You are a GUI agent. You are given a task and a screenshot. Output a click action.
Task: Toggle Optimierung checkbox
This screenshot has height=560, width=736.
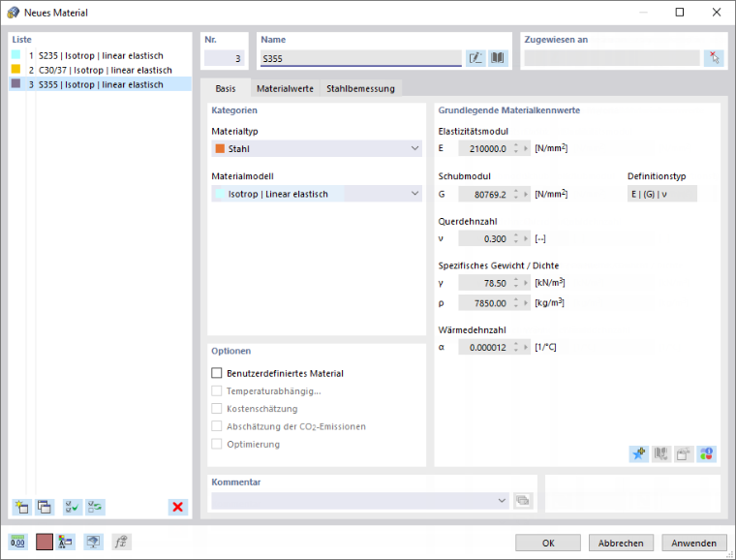216,444
